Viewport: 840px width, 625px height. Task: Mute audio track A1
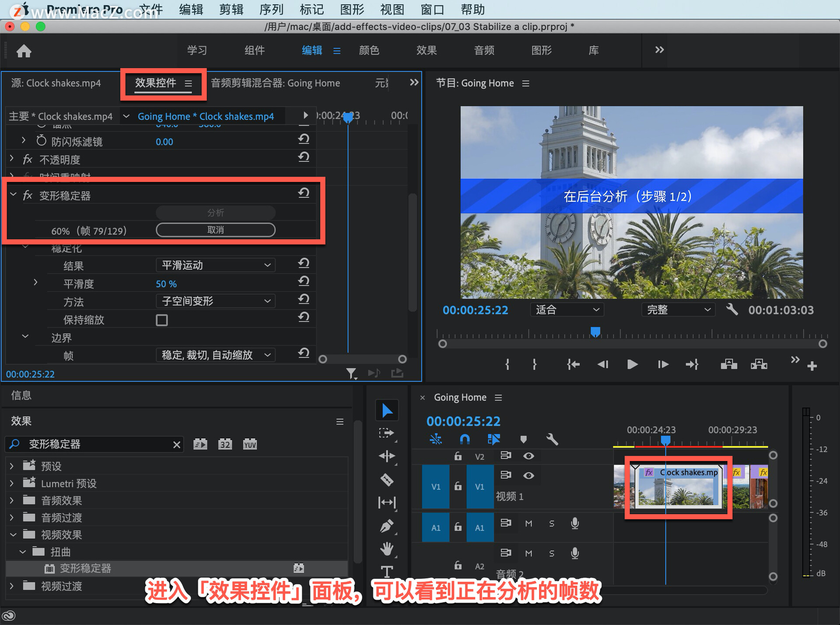click(x=528, y=524)
